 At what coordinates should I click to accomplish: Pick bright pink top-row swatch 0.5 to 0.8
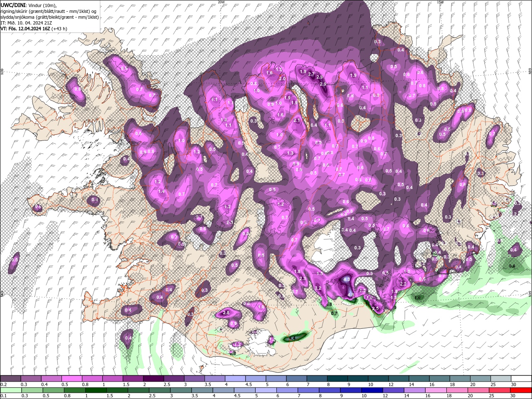[71, 379]
